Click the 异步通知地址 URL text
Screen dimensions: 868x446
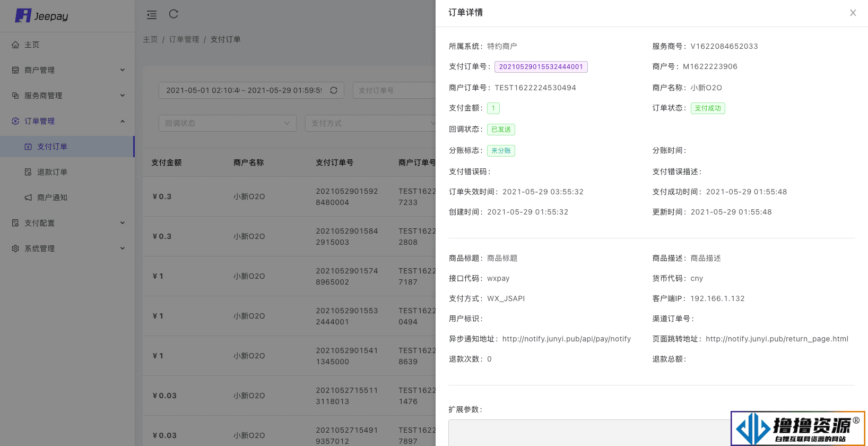pos(567,339)
